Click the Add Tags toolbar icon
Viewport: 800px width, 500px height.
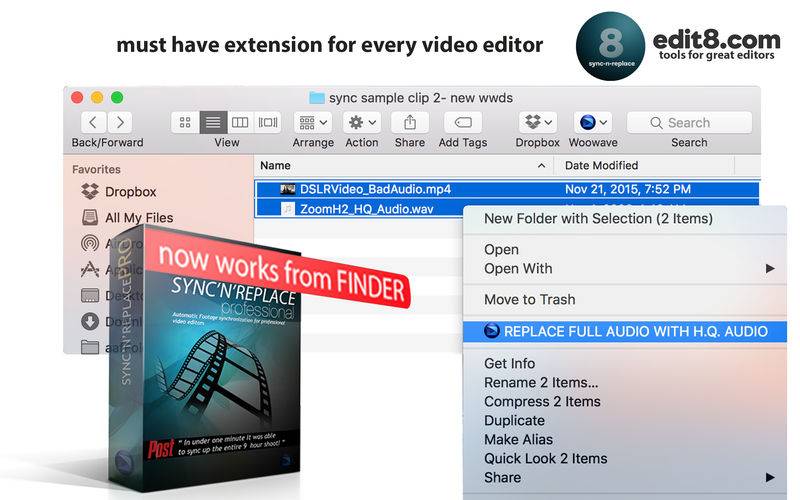463,122
